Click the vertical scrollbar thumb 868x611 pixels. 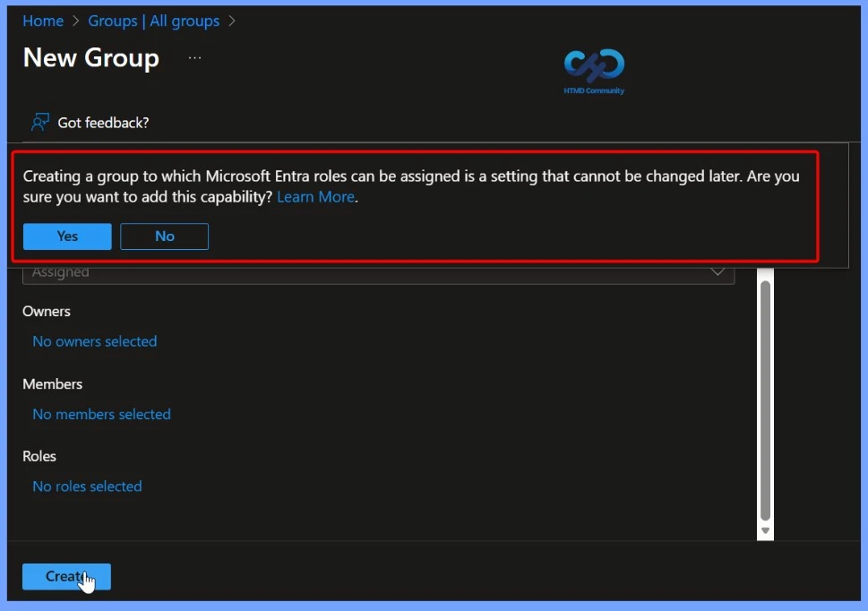(x=765, y=399)
